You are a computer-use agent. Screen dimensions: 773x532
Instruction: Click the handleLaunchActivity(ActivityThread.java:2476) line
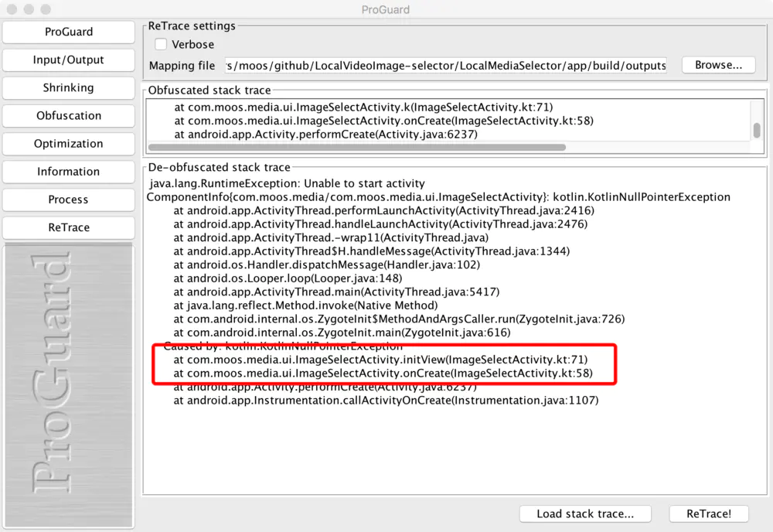[x=380, y=224]
